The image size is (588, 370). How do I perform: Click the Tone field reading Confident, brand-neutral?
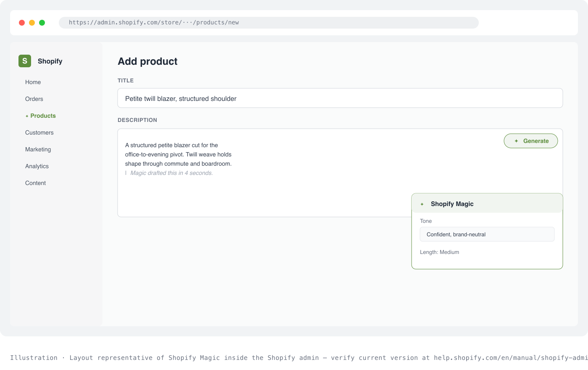(487, 234)
